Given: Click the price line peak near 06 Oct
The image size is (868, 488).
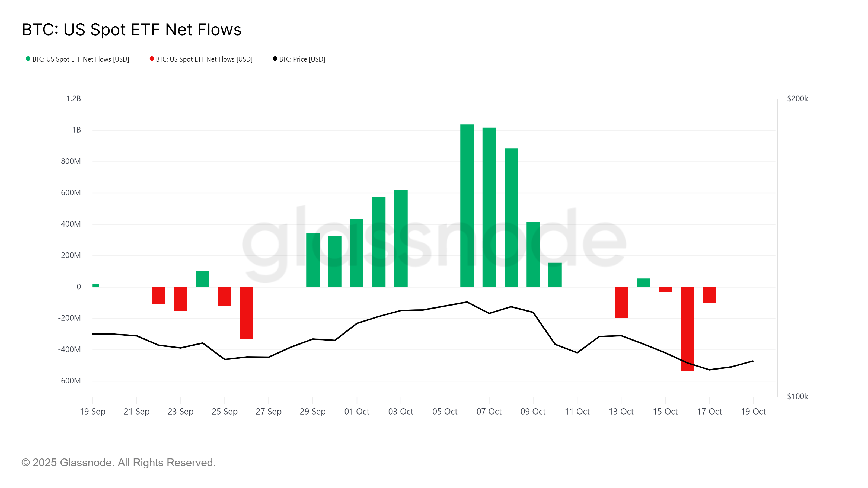Looking at the screenshot, I should [x=467, y=302].
